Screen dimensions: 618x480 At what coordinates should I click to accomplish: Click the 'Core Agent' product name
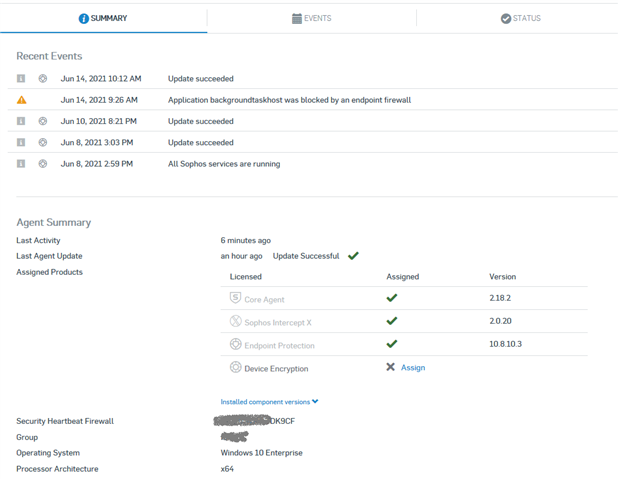click(x=264, y=300)
